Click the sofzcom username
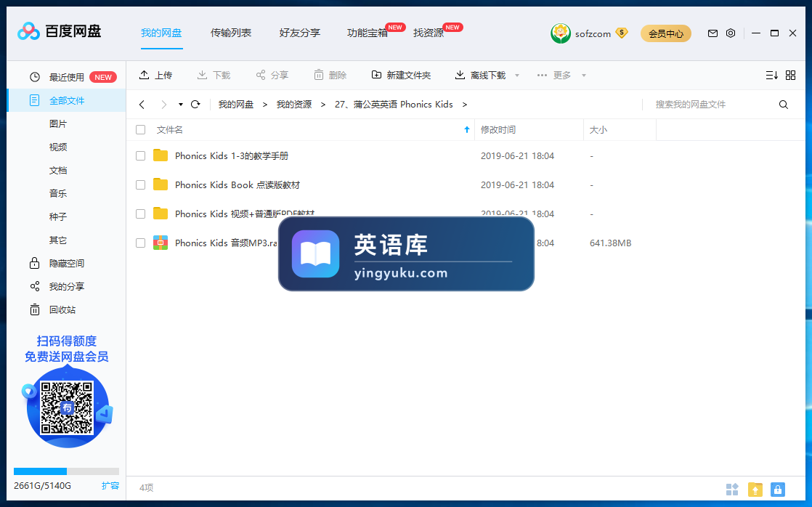Viewport: 812px width, 507px height. click(x=593, y=34)
